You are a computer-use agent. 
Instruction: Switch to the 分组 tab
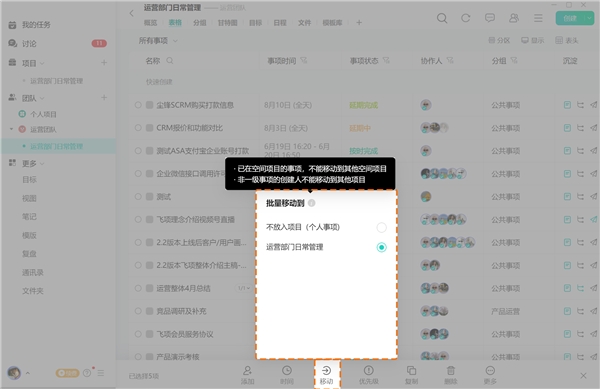[199, 23]
